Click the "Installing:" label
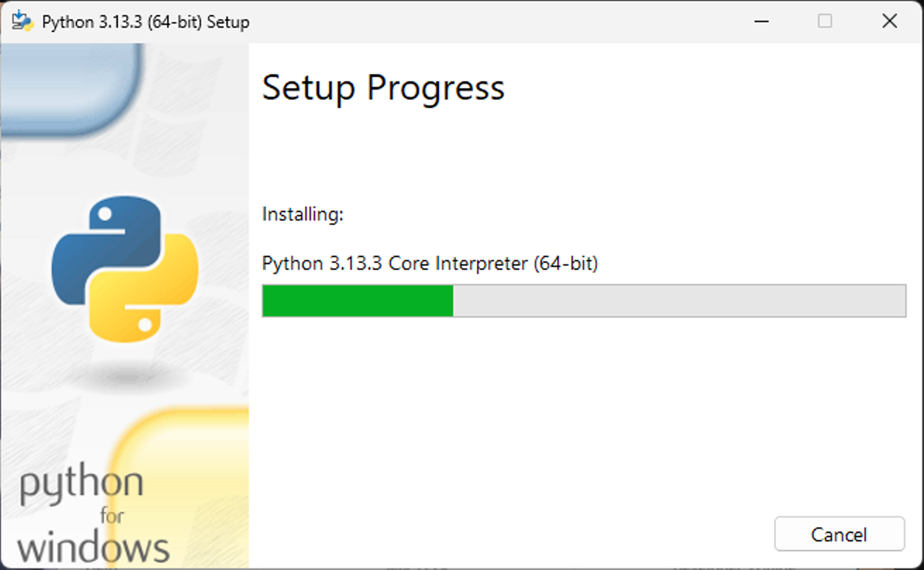924x570 pixels. (x=302, y=214)
